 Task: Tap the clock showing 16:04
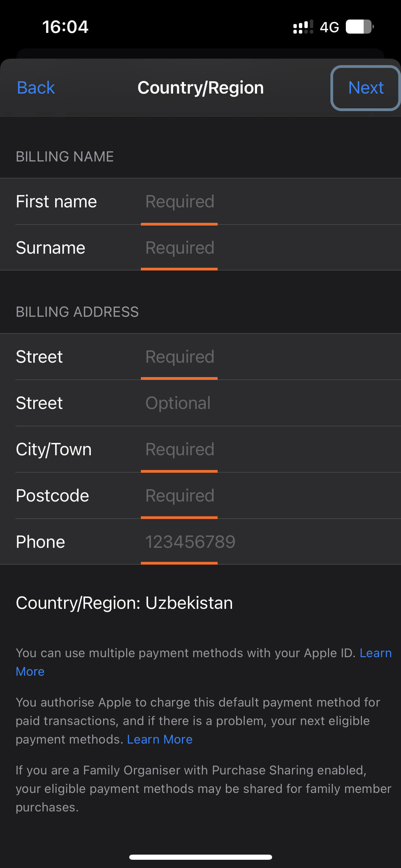pyautogui.click(x=65, y=27)
